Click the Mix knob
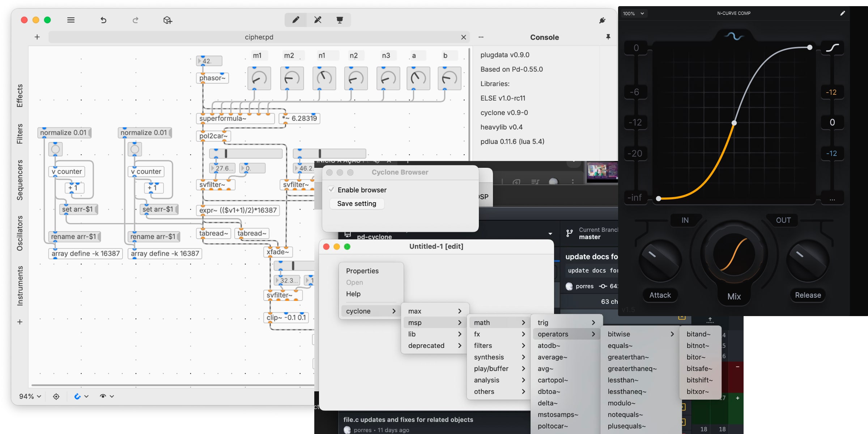868x434 pixels. 734,255
